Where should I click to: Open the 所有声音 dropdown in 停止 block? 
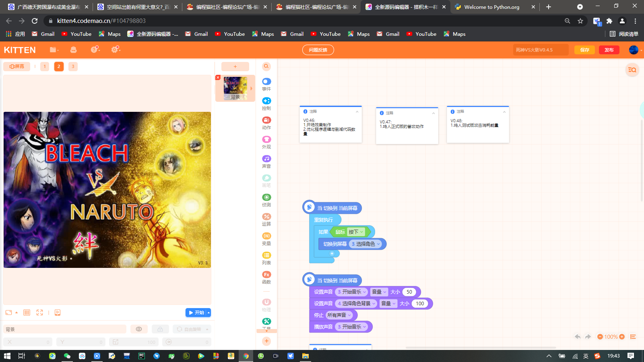click(339, 315)
